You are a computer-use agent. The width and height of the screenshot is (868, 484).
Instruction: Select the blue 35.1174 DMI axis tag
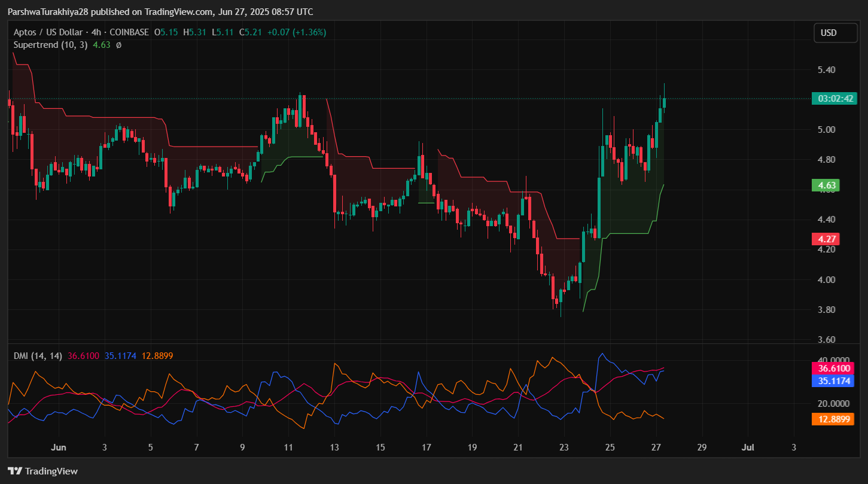pos(831,380)
